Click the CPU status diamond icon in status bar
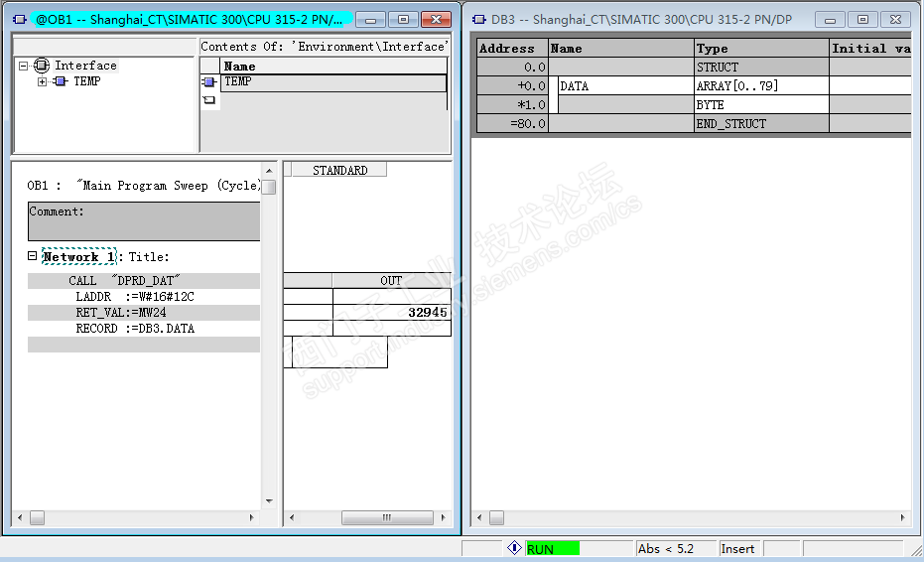Screen dimensions: 924x562 coord(514,548)
